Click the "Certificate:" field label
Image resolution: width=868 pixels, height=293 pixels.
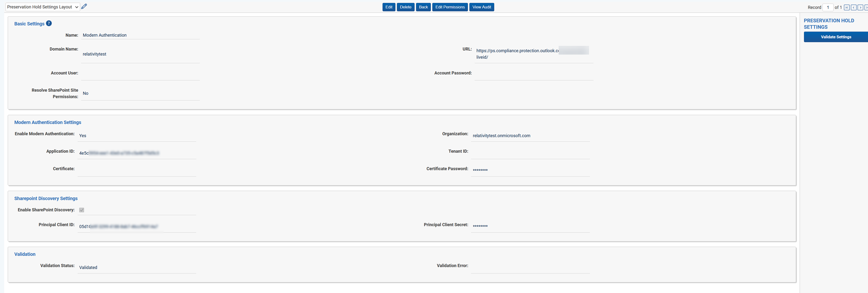click(x=64, y=169)
